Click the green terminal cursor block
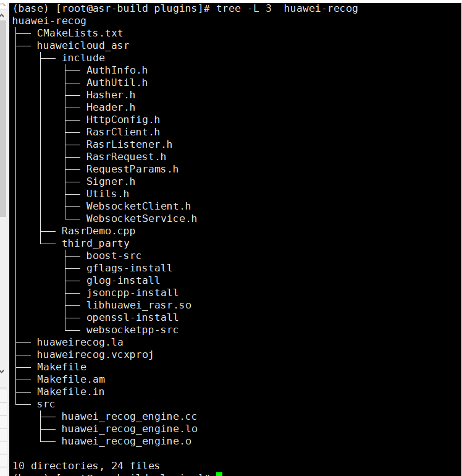 (x=219, y=474)
